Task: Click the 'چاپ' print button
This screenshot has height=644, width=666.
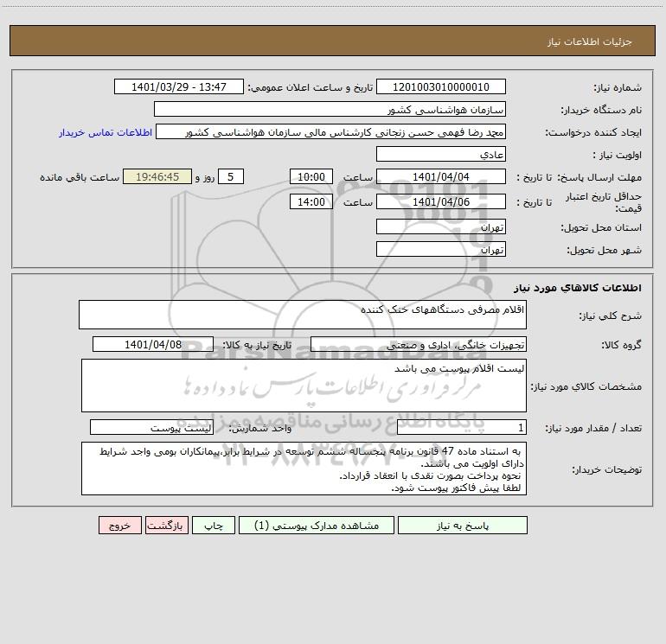Action: pyautogui.click(x=214, y=525)
